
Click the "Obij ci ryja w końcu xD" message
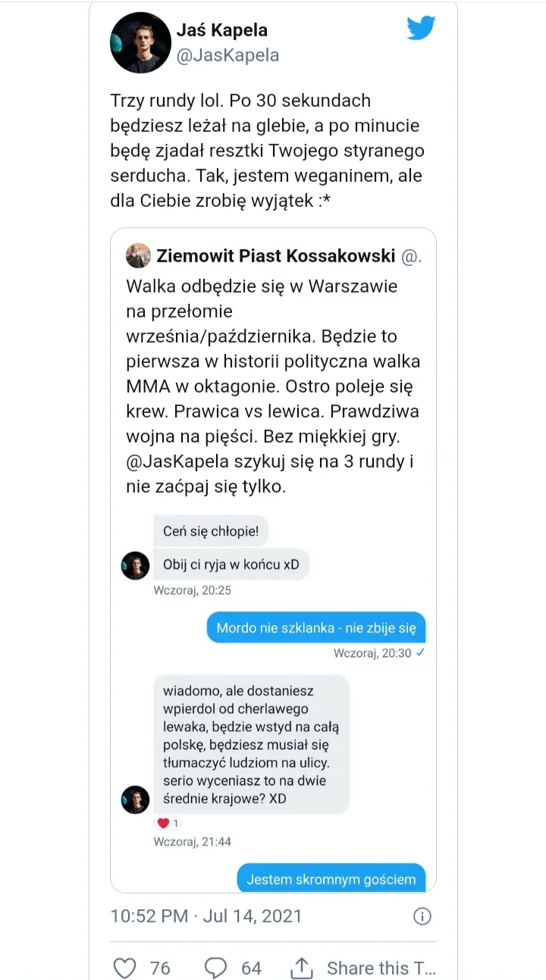(x=231, y=565)
